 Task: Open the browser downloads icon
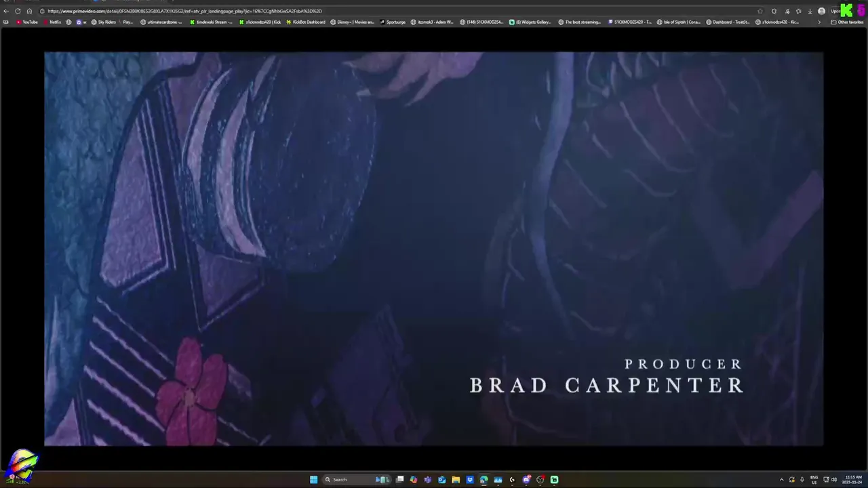point(810,11)
